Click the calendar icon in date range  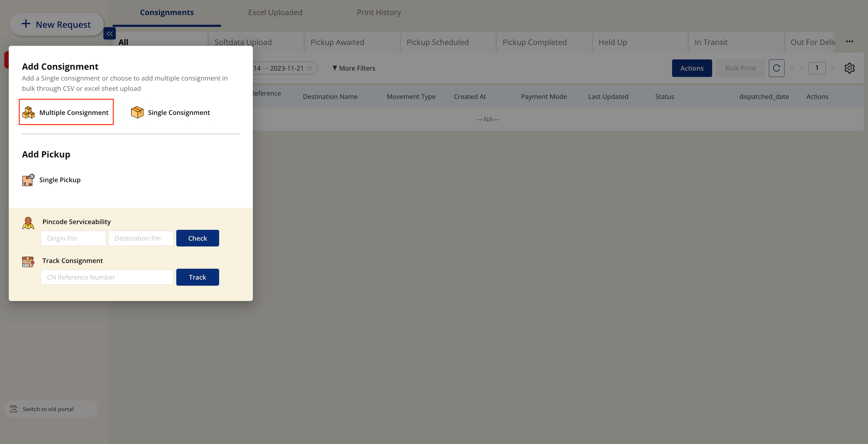[x=309, y=68]
